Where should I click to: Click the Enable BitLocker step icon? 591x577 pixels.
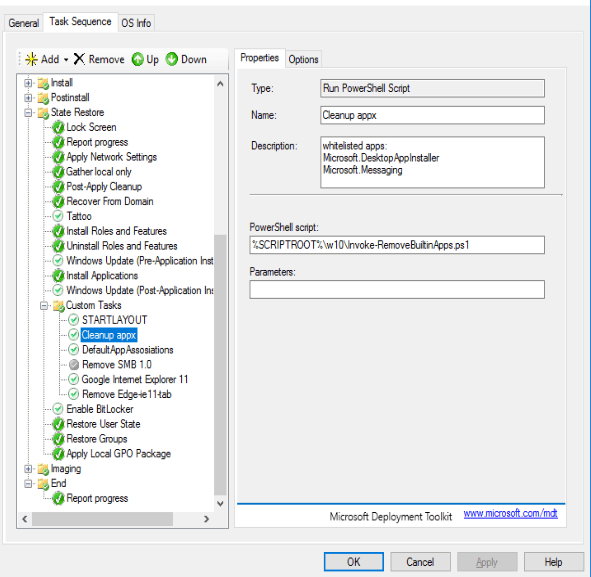(58, 409)
